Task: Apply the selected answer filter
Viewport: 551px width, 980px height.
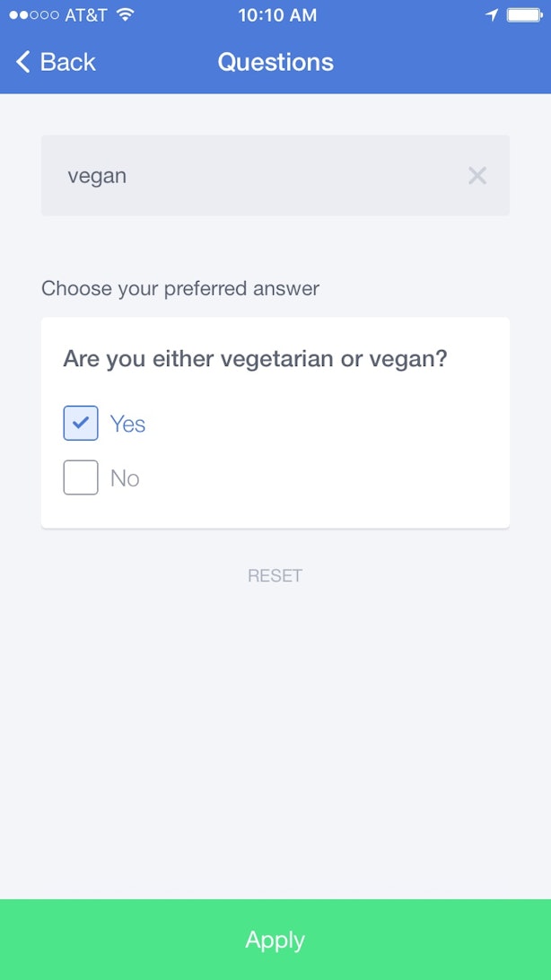Action: (275, 940)
